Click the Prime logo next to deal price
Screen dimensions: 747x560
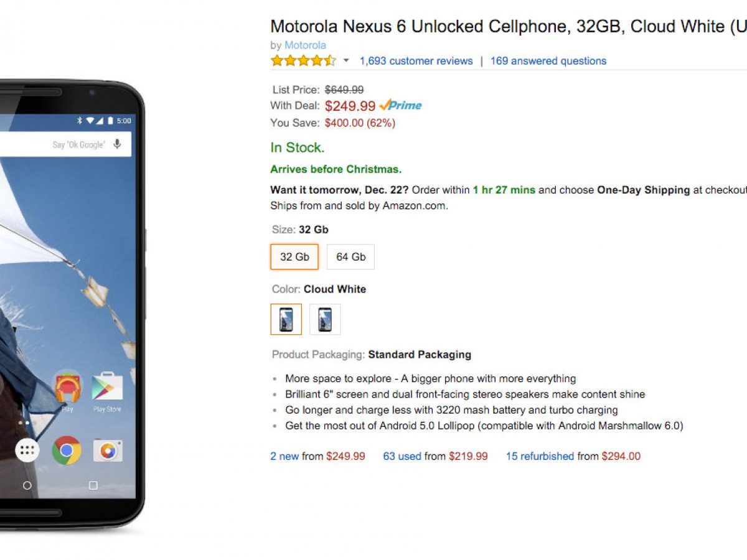(401, 105)
